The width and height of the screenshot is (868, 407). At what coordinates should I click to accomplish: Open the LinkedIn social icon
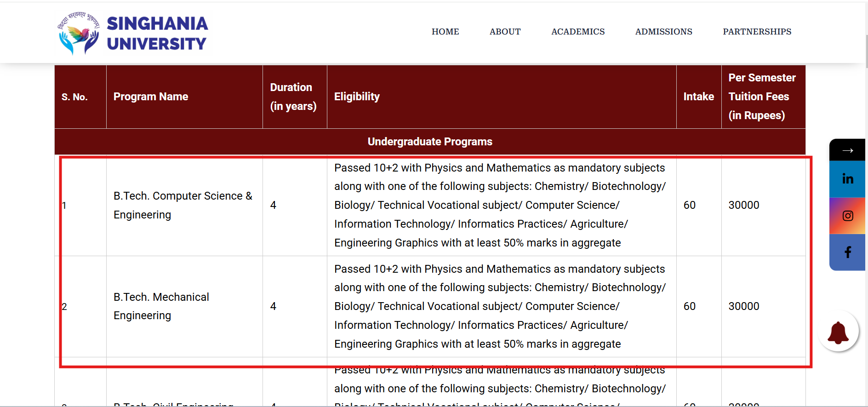coord(847,179)
